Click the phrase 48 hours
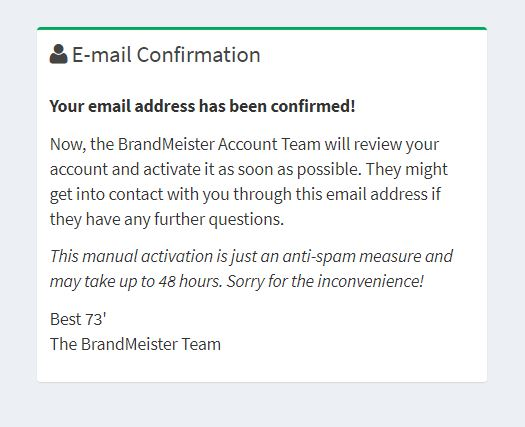The image size is (525, 427). [190, 281]
